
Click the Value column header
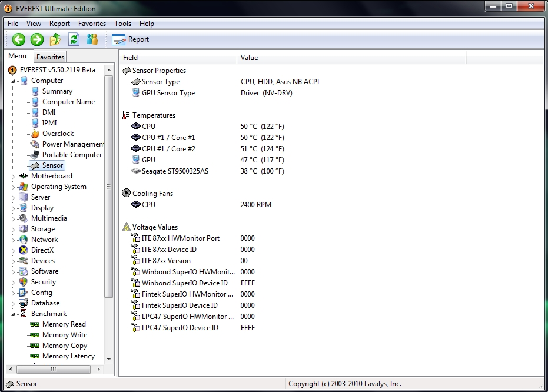(x=351, y=58)
